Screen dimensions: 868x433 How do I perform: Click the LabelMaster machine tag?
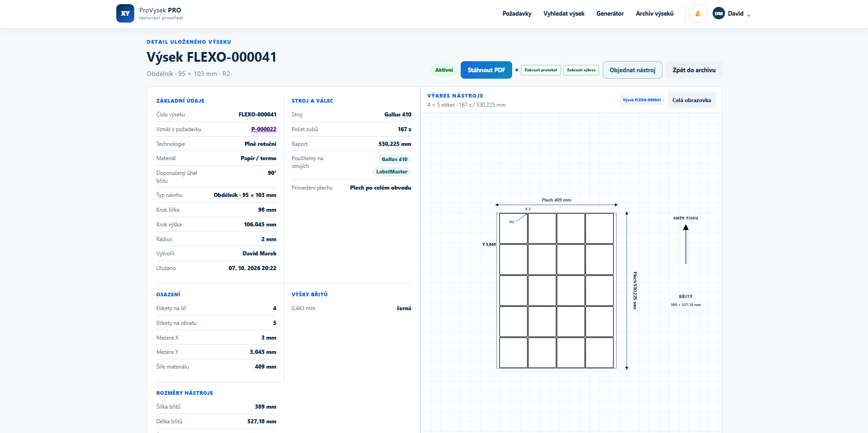pos(392,172)
